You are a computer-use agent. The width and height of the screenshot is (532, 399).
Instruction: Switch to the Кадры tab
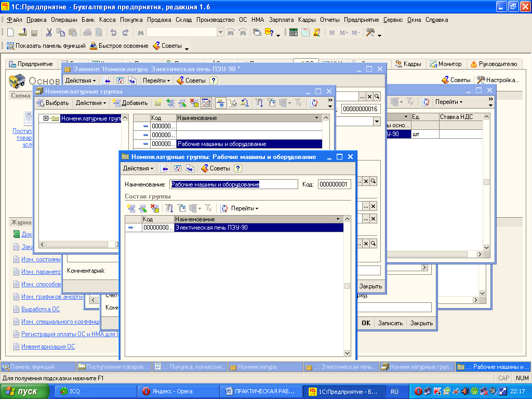[x=408, y=64]
